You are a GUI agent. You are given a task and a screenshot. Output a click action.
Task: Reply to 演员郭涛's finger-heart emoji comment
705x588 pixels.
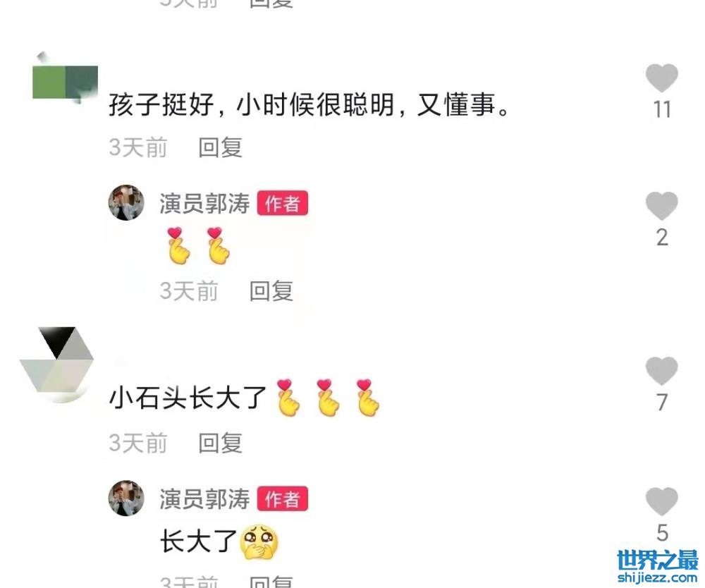271,291
